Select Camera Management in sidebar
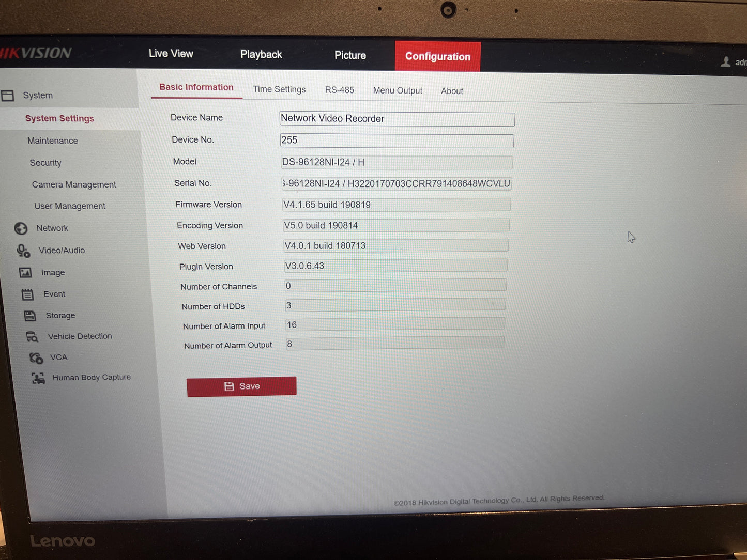Viewport: 747px width, 560px height. pos(74,184)
